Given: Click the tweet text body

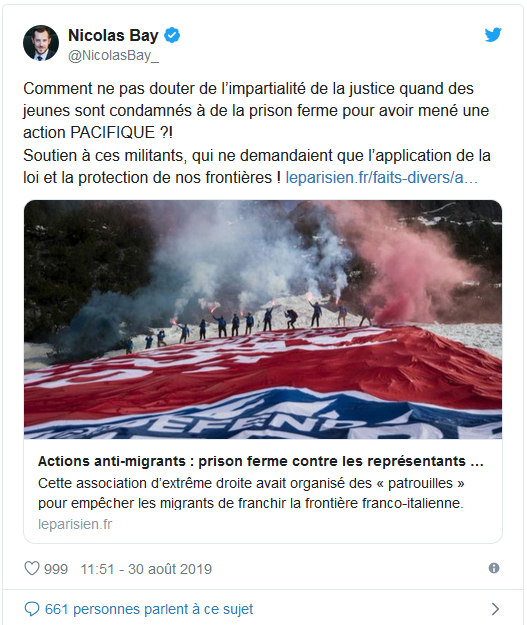Looking at the screenshot, I should tap(257, 133).
